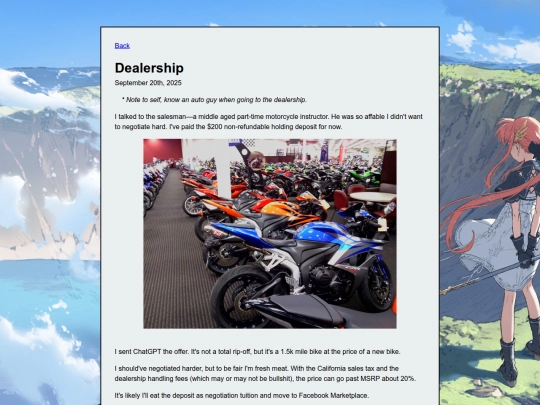Screen dimensions: 540x405
Task: Click the date September 20th, 2025
Action: 148,83
